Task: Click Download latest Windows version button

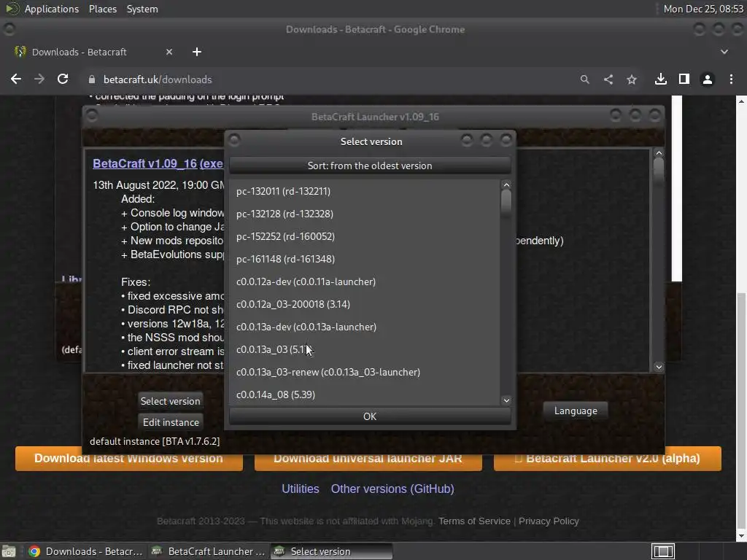Action: pos(128,459)
